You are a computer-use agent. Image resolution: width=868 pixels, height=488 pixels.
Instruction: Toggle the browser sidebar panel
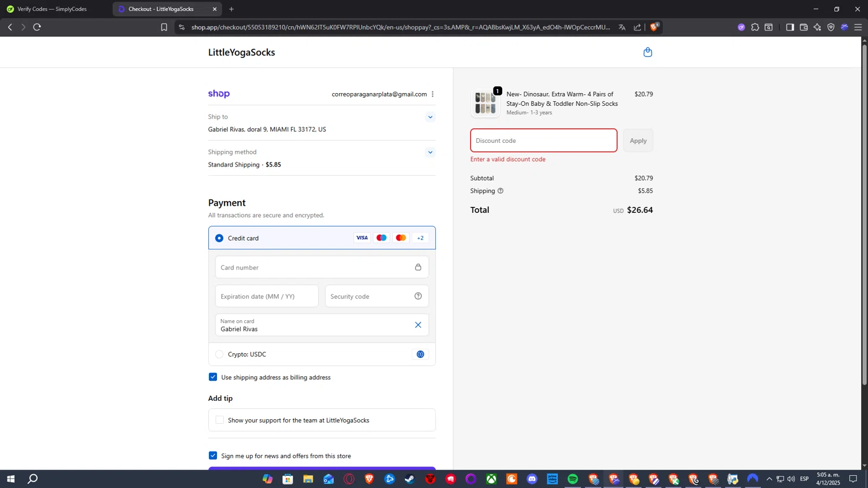(x=790, y=27)
